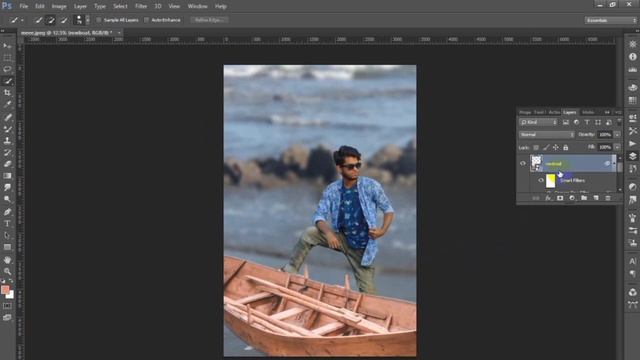Click the foreground color swatch
Screen dimensions: 640x360
5,289
